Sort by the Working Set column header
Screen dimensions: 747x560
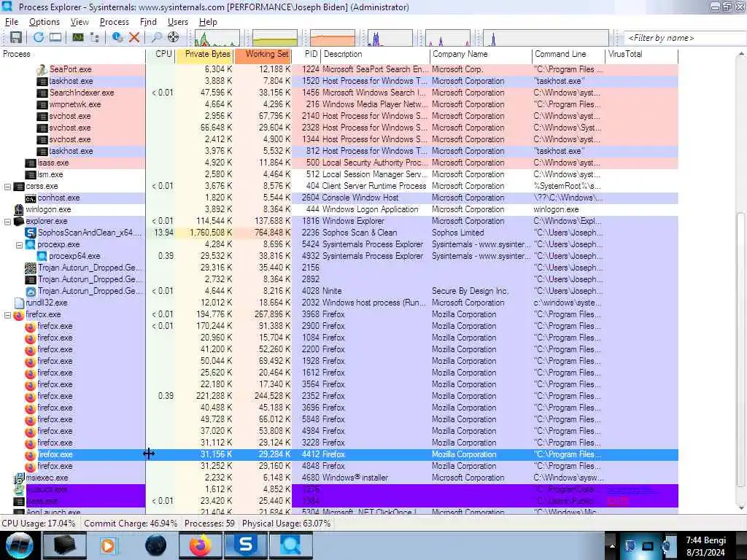pyautogui.click(x=263, y=54)
